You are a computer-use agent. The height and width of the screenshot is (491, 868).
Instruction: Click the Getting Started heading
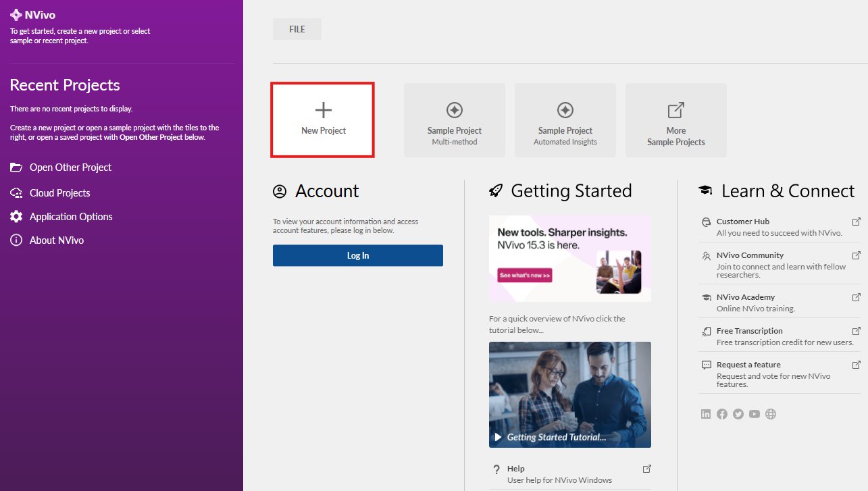point(571,191)
